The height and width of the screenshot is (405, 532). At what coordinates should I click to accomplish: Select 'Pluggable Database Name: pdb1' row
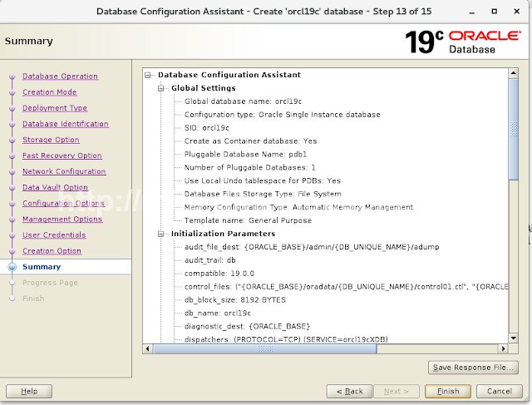[x=245, y=155]
